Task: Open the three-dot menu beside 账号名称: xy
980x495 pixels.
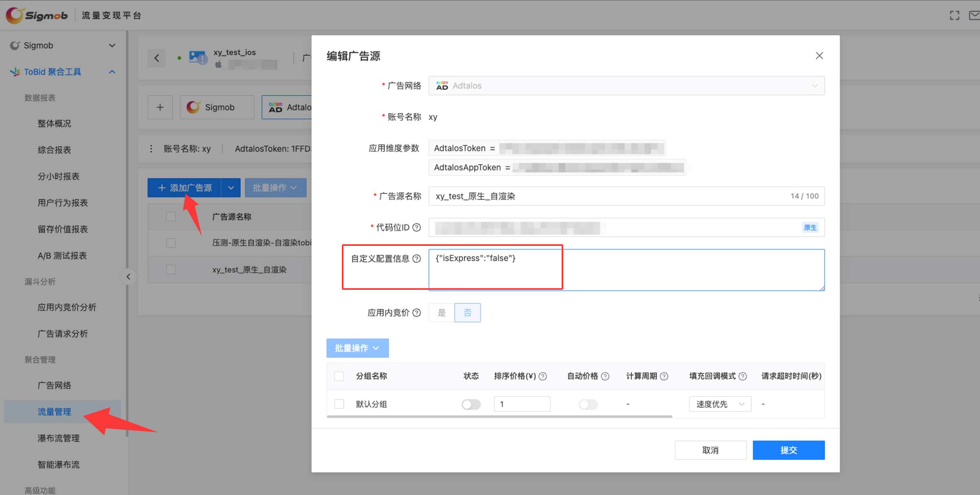Action: coord(151,149)
